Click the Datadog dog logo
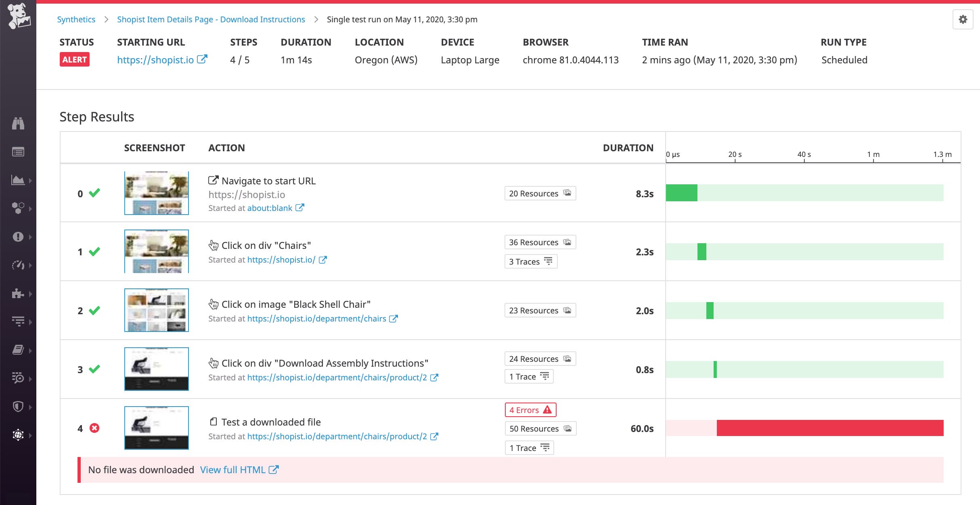 [x=18, y=16]
